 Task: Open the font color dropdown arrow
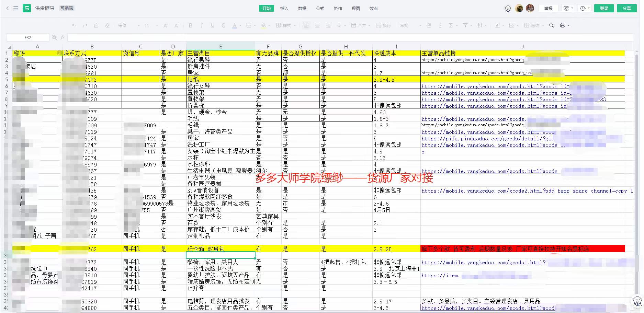pos(240,26)
